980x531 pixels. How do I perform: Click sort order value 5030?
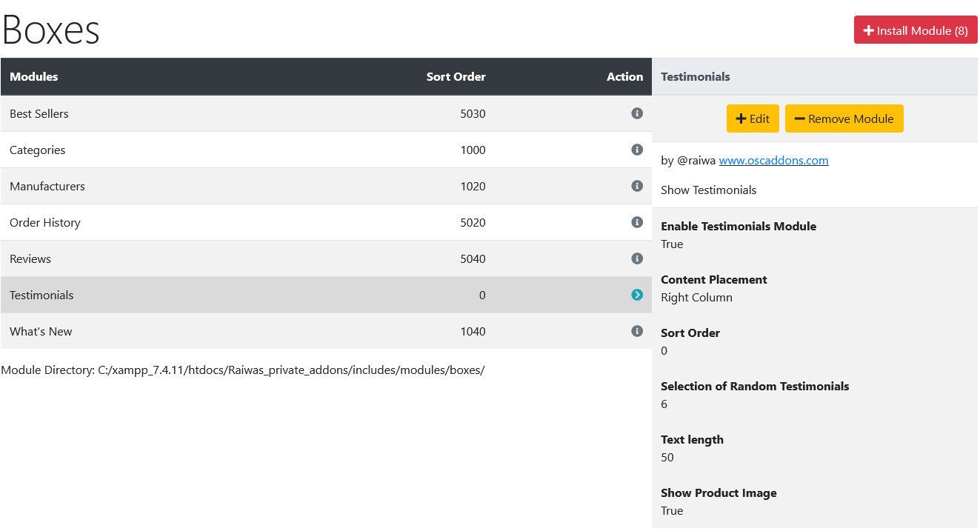[x=473, y=113]
